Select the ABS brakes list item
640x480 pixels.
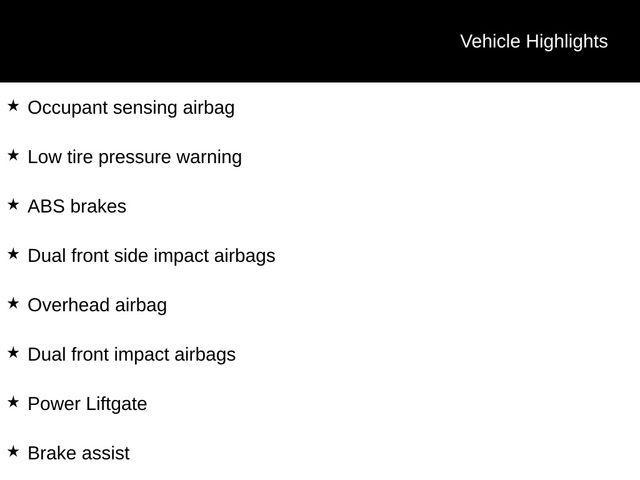pyautogui.click(x=77, y=206)
